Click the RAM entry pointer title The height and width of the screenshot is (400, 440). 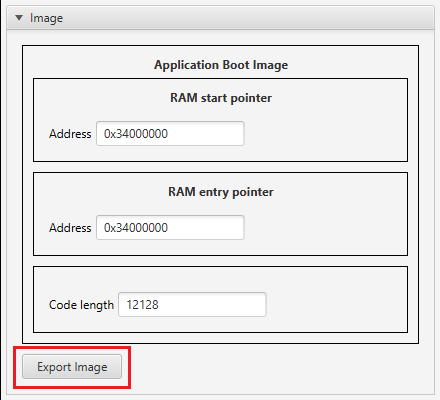(x=221, y=192)
